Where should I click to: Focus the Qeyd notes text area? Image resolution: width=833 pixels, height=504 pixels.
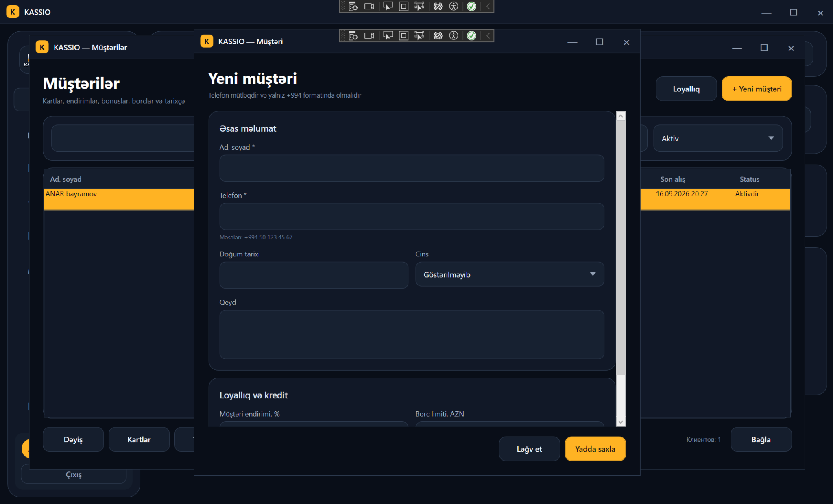(412, 335)
